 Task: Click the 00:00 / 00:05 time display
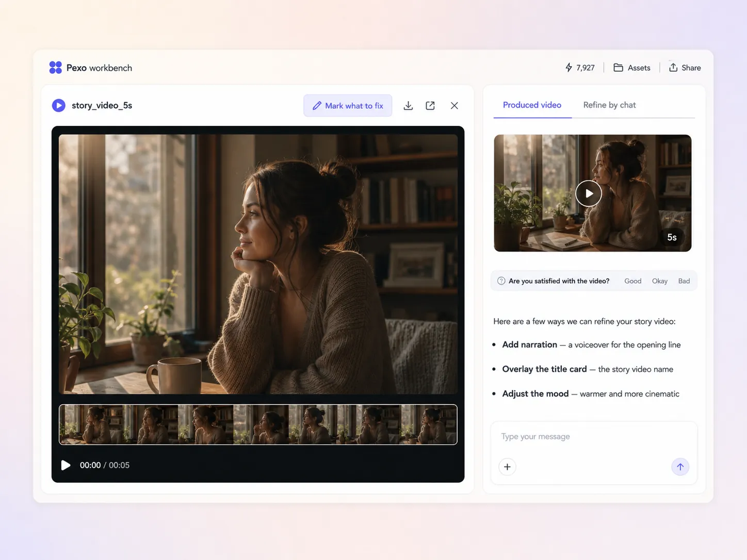tap(105, 465)
